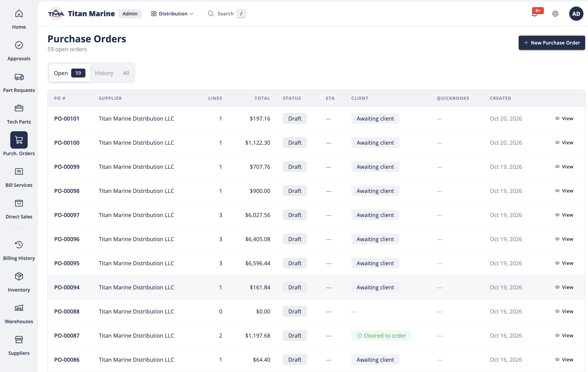588x372 pixels.
Task: Click the $6,596.44 total cell
Action: click(x=258, y=263)
